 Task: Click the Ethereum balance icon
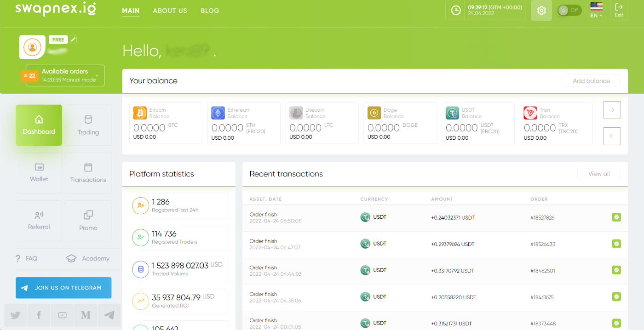(218, 113)
